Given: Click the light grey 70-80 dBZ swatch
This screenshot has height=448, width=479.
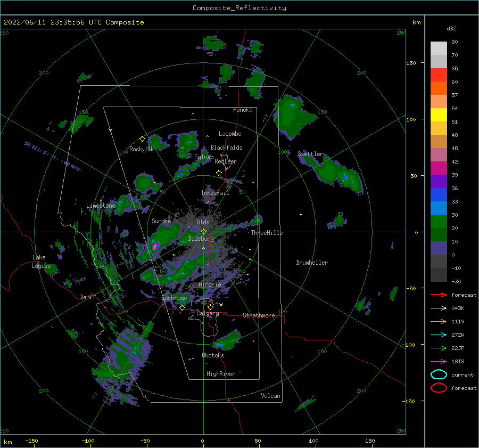Looking at the screenshot, I should point(439,48).
